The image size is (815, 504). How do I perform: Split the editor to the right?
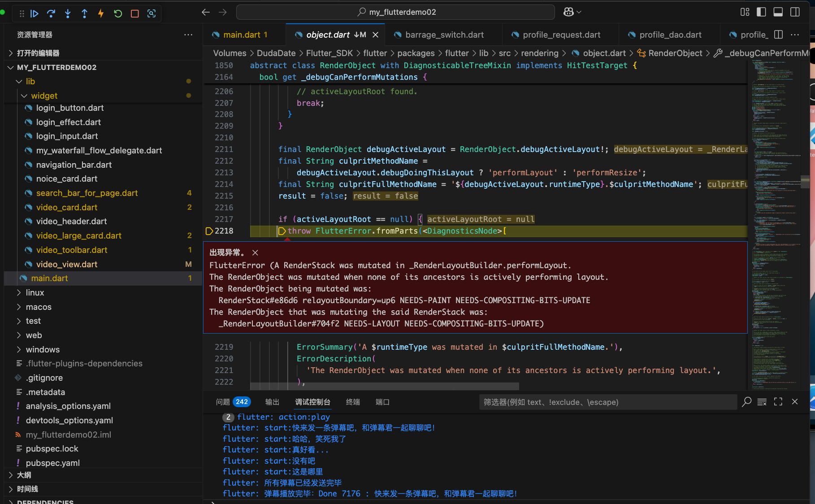(x=779, y=35)
